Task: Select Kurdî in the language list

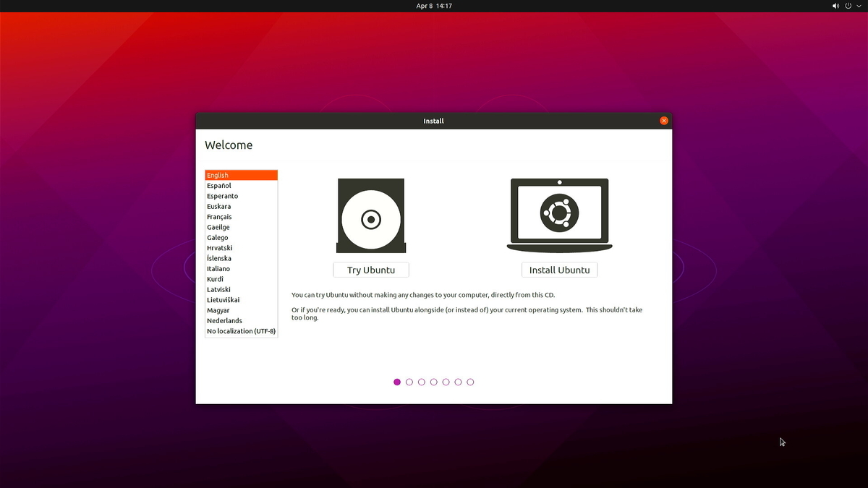Action: [242, 279]
